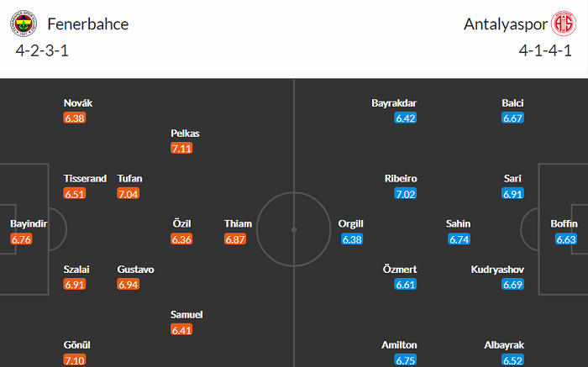
Task: Select player Pelkas on the pitch
Action: (x=185, y=133)
